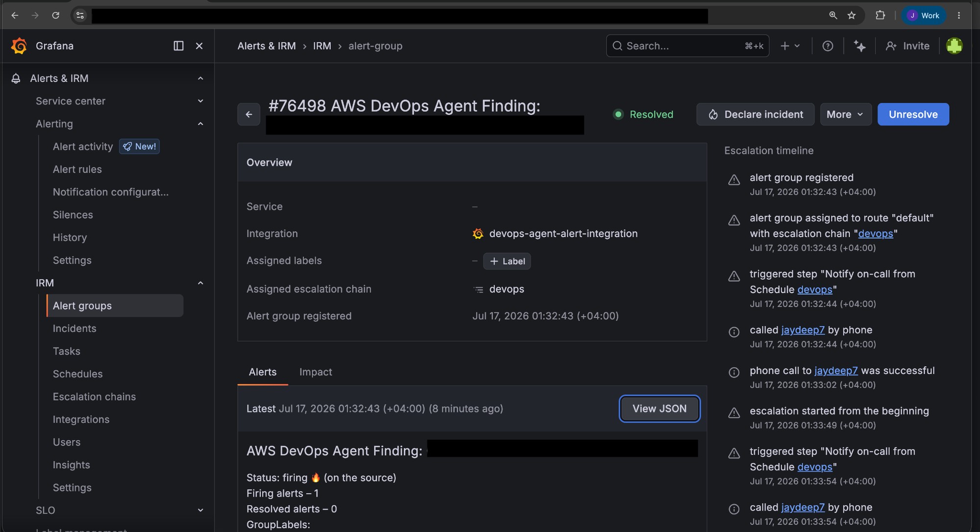This screenshot has height=532, width=980.
Task: Click the Invite button
Action: pyautogui.click(x=907, y=46)
